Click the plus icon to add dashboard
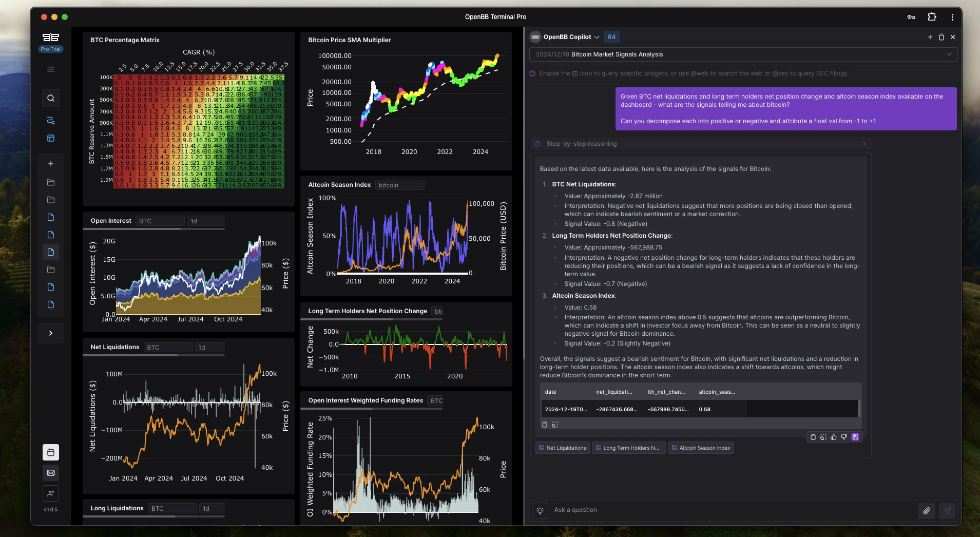 [x=50, y=164]
